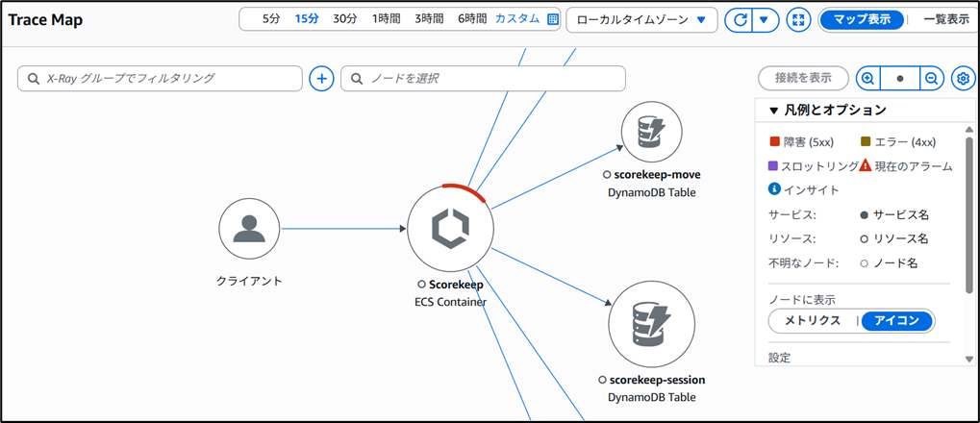This screenshot has height=423, width=980.
Task: Switch node display to アイコン
Action: coord(896,321)
